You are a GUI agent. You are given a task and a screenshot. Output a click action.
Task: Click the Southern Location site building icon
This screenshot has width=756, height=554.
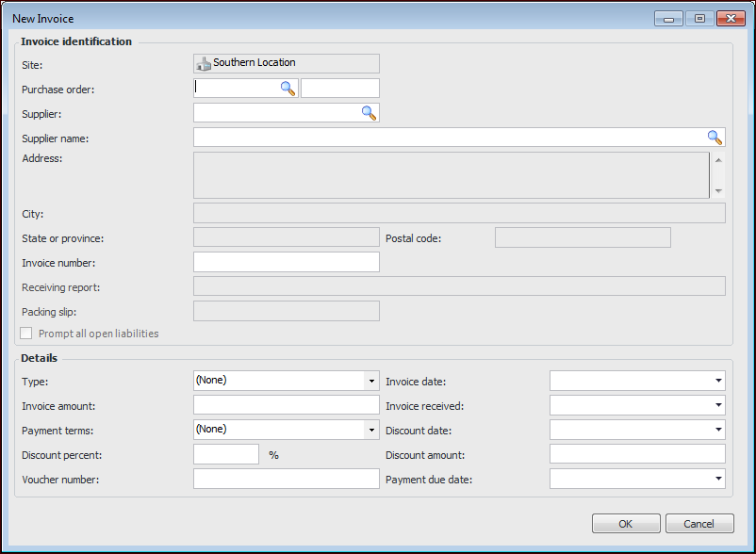[203, 63]
